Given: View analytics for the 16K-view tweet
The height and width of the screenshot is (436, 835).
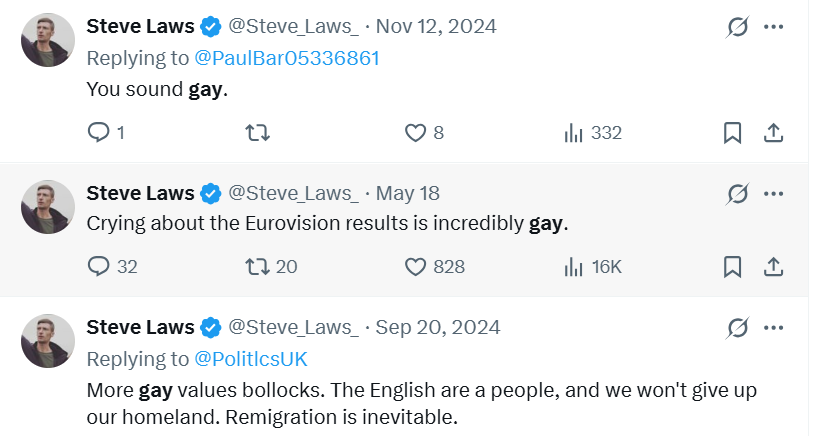Looking at the screenshot, I should pyautogui.click(x=574, y=266).
